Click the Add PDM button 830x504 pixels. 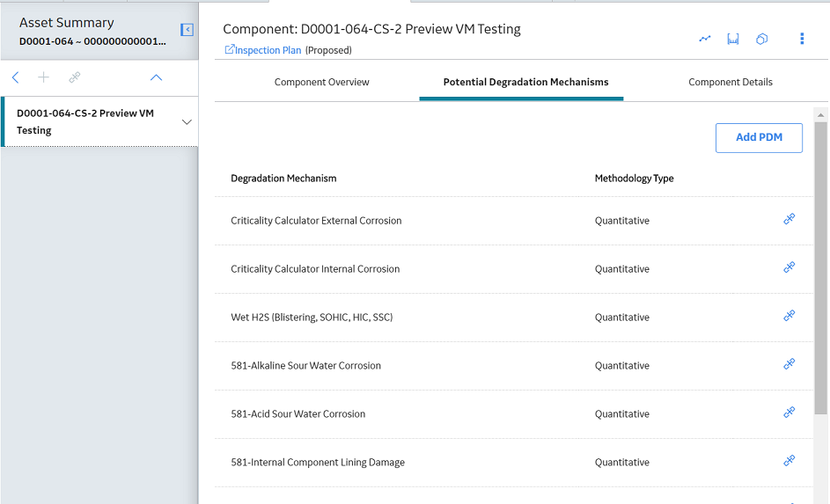pos(759,137)
